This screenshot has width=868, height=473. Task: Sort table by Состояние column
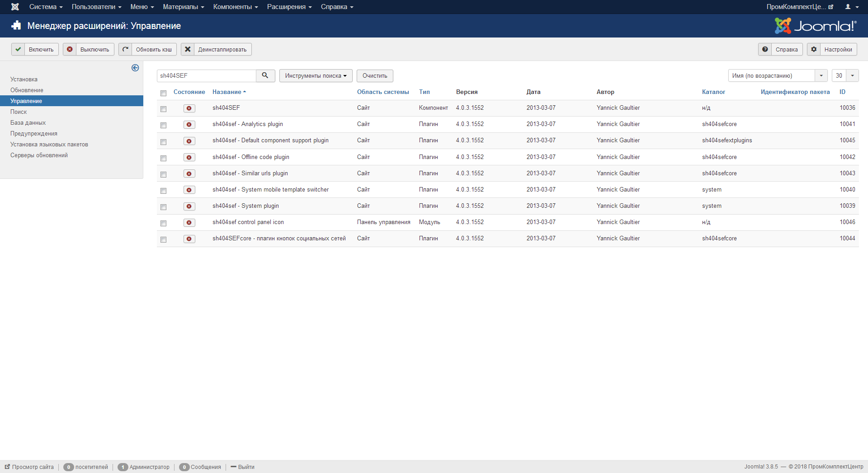(189, 92)
